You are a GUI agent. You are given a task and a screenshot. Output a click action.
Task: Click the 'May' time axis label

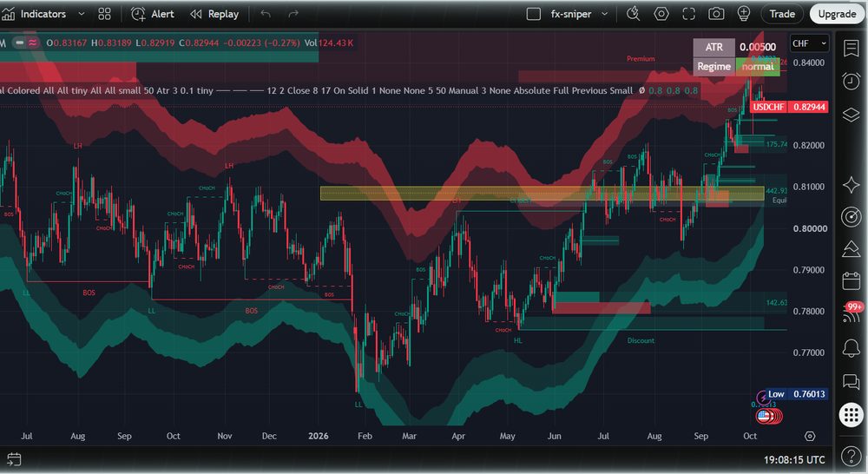pyautogui.click(x=507, y=437)
